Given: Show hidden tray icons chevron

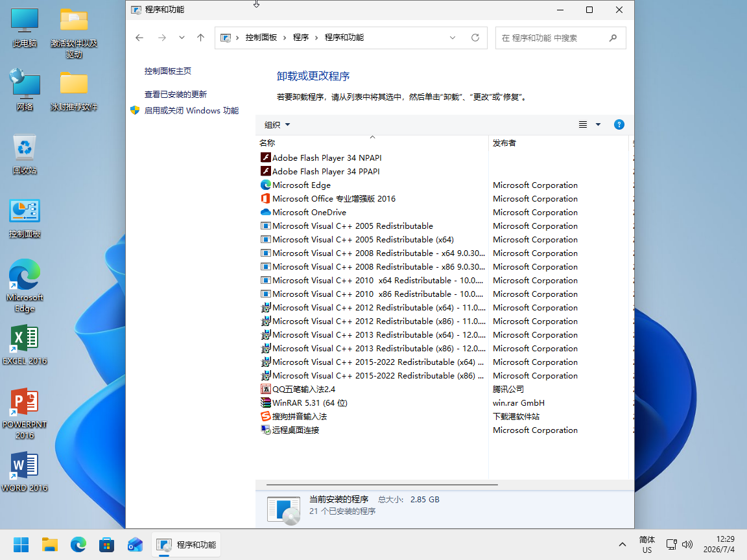Looking at the screenshot, I should pyautogui.click(x=622, y=544).
